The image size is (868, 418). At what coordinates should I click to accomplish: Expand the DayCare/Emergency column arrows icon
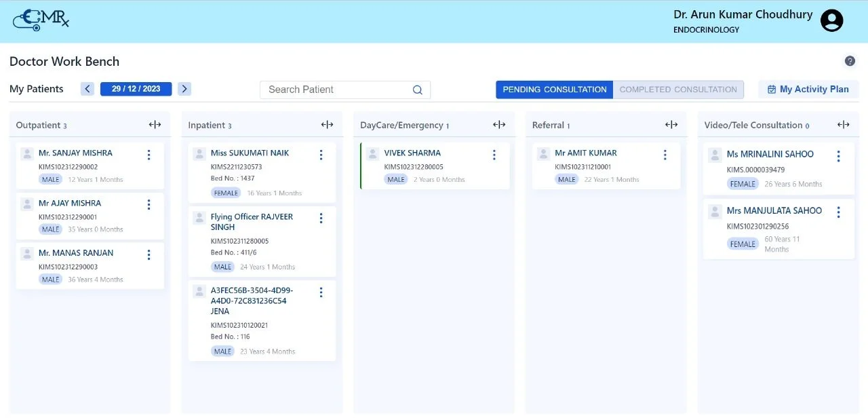pyautogui.click(x=500, y=125)
